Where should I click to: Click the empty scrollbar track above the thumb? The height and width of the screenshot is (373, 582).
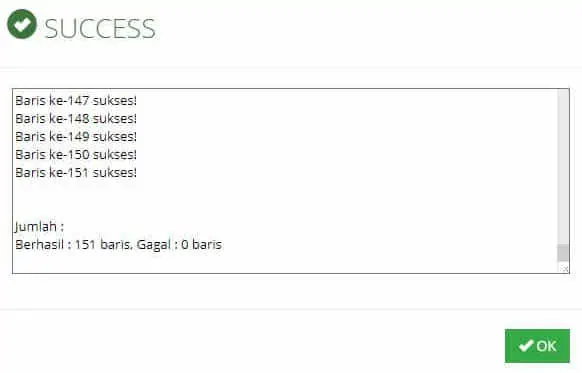click(563, 167)
